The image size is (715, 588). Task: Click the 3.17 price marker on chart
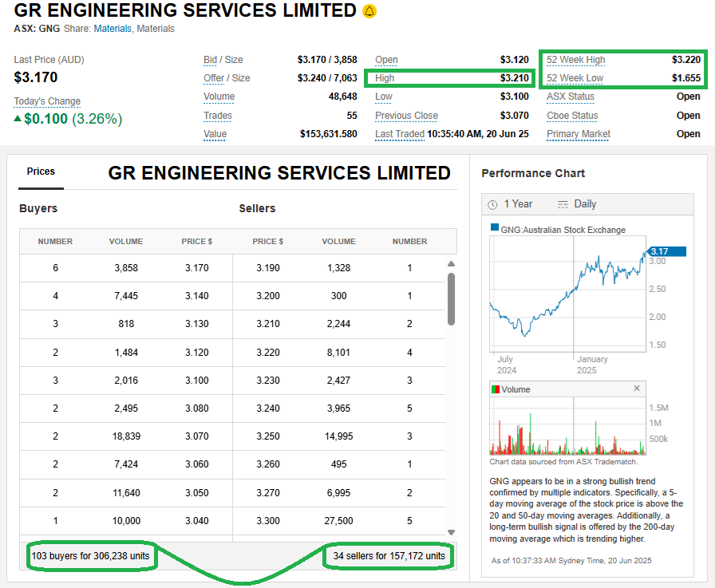[666, 251]
